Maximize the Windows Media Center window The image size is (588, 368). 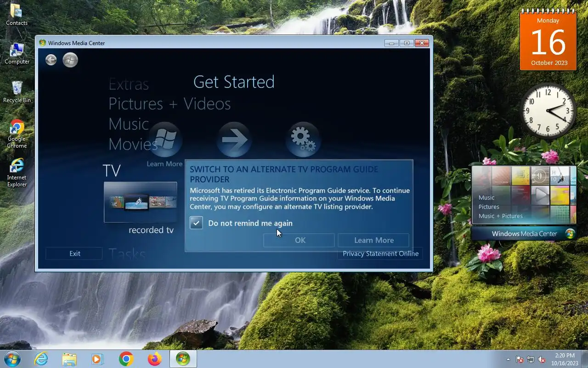click(x=406, y=43)
